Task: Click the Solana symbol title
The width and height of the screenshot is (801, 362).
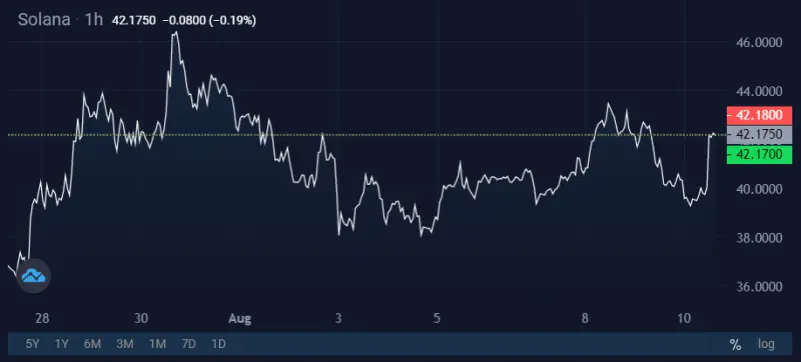Action: [44, 20]
